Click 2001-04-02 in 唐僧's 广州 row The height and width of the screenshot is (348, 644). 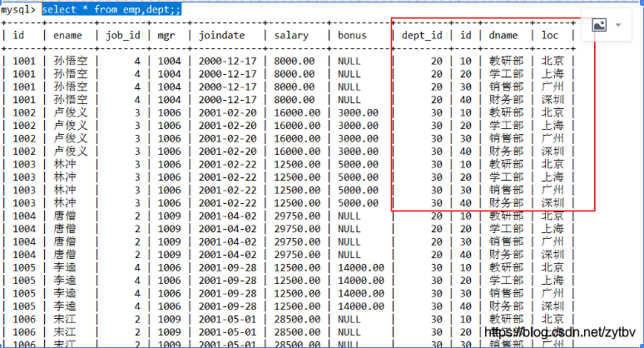coord(227,241)
